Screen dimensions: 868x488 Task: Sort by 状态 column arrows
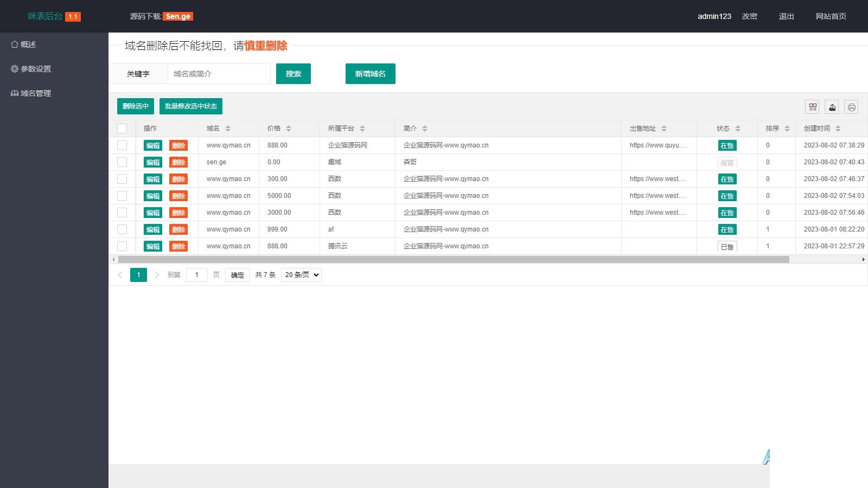click(x=738, y=129)
